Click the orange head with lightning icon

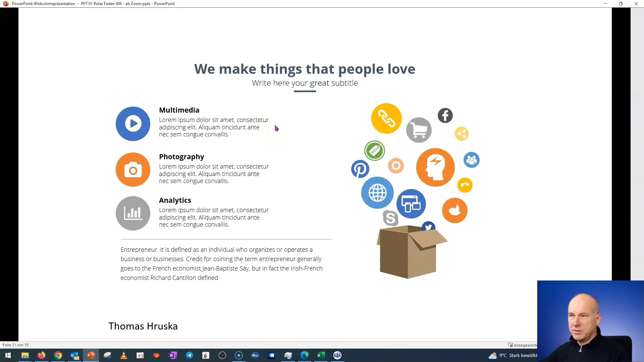[x=435, y=167]
